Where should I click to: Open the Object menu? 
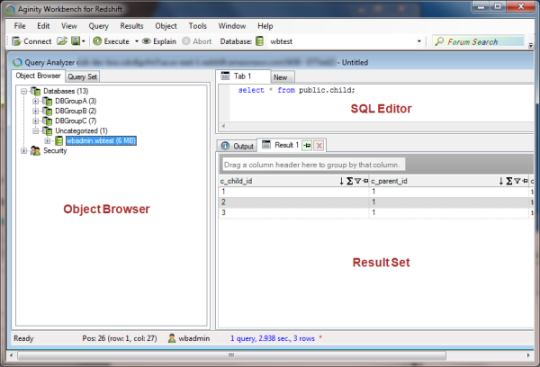click(x=166, y=26)
